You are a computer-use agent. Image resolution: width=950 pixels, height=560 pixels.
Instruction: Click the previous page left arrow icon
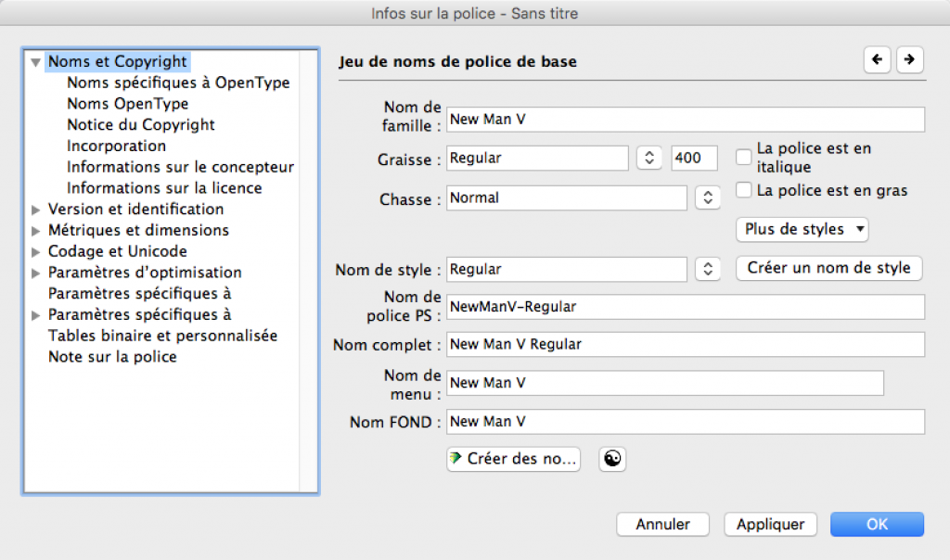coord(877,60)
